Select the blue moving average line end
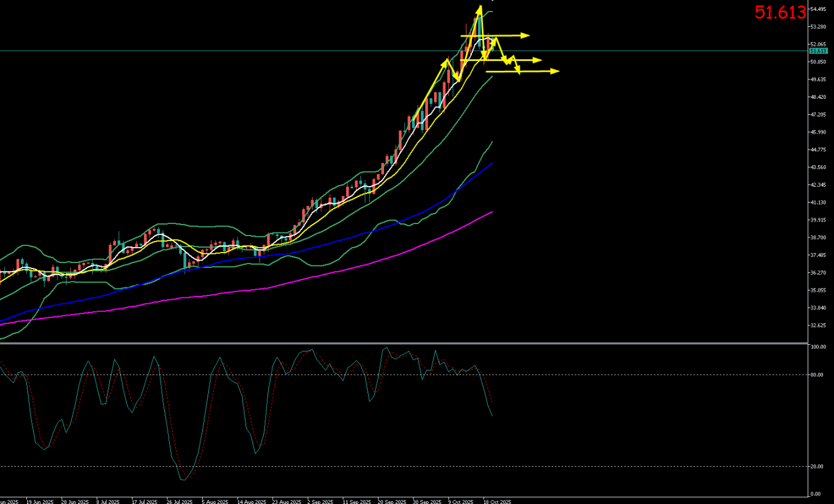Viewport: 834px width, 504px height. (x=492, y=163)
